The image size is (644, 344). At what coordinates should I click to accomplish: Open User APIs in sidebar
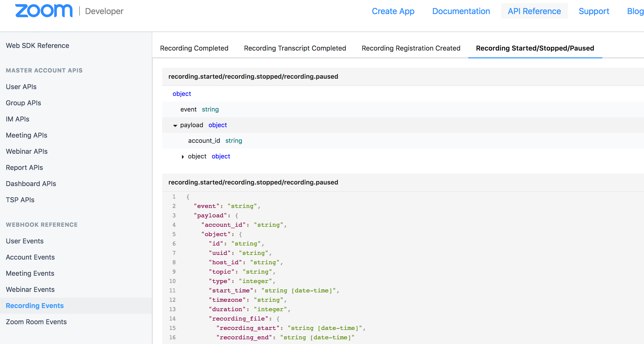(21, 87)
